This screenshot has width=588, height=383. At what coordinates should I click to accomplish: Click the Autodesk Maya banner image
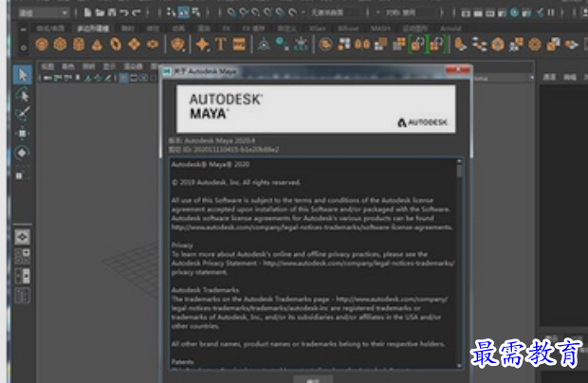[316, 109]
